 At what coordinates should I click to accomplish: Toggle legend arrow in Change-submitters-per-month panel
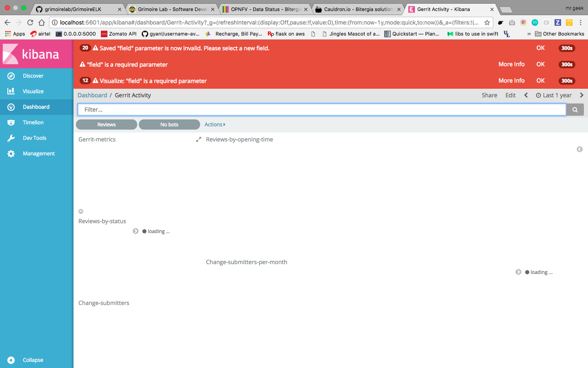pyautogui.click(x=518, y=272)
